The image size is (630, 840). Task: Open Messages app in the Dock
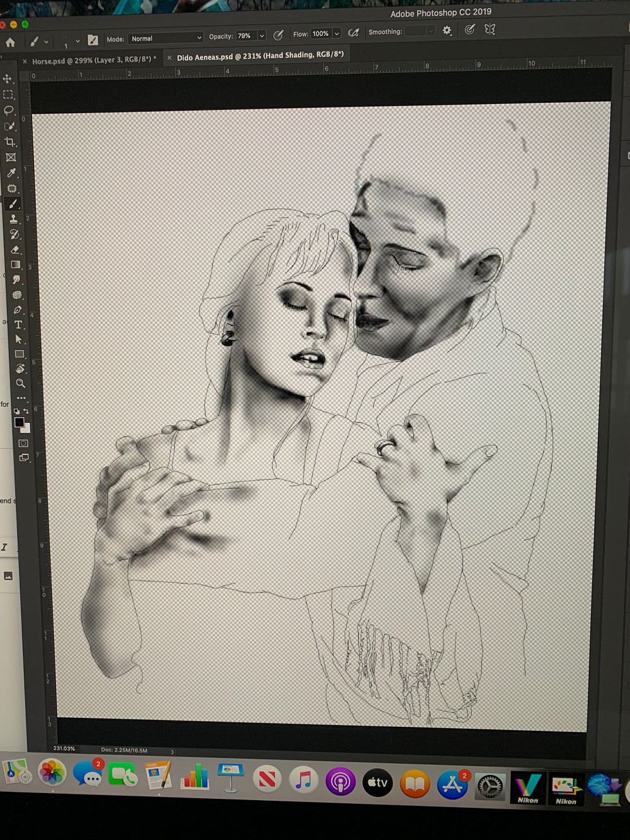pyautogui.click(x=89, y=773)
